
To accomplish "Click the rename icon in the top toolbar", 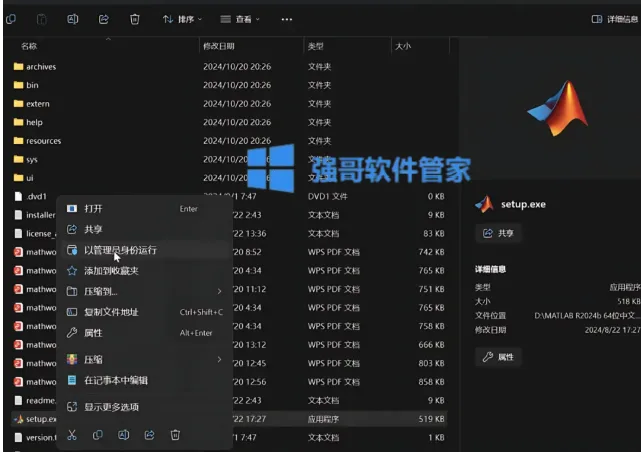I will point(72,19).
